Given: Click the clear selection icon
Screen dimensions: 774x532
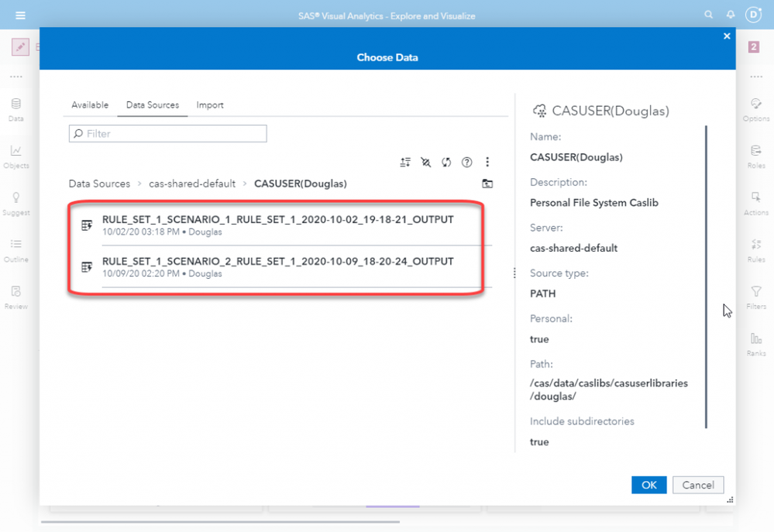Looking at the screenshot, I should point(425,162).
